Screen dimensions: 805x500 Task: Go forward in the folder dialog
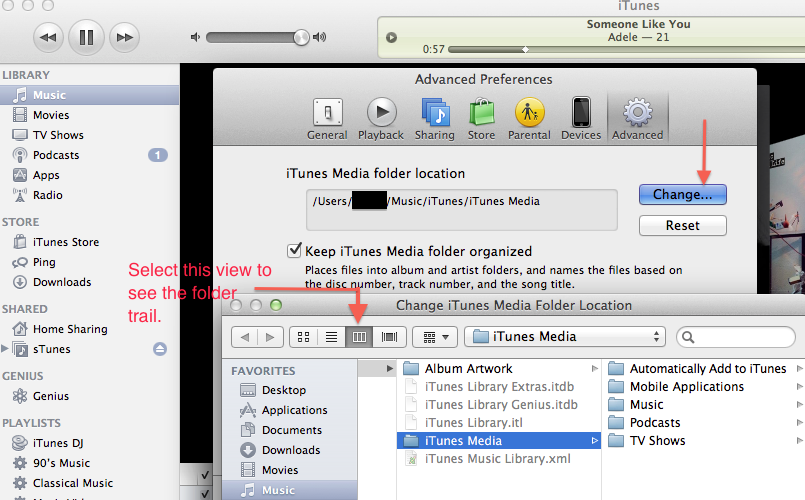[270, 337]
